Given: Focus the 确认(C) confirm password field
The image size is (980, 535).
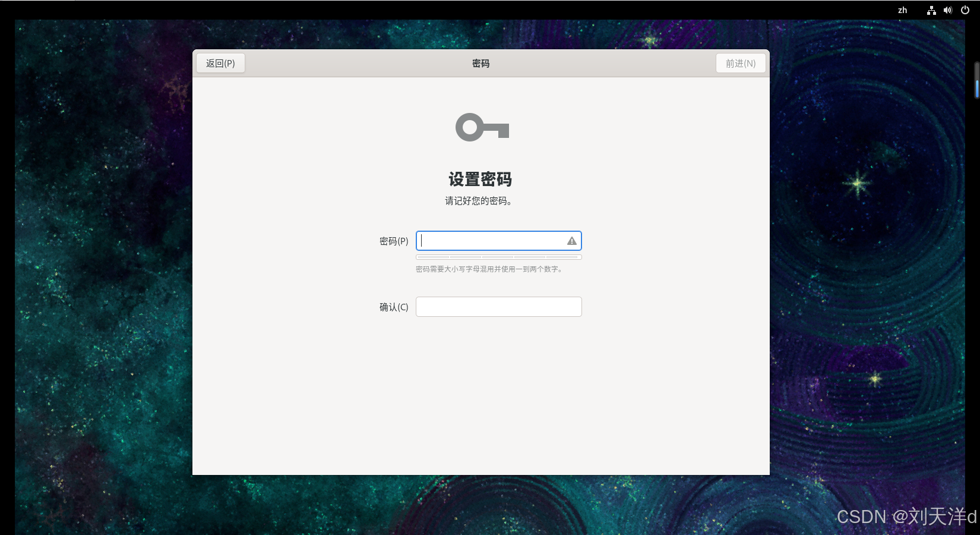Looking at the screenshot, I should pos(498,307).
